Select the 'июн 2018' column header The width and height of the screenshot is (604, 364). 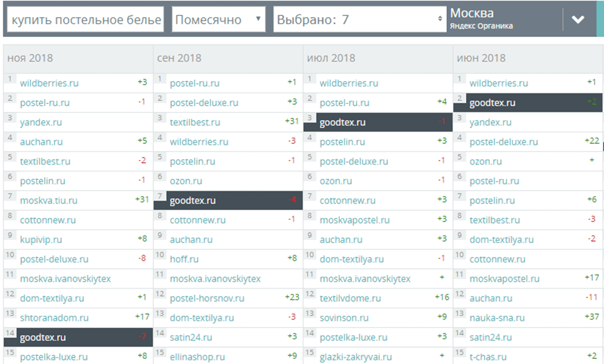[x=481, y=58]
